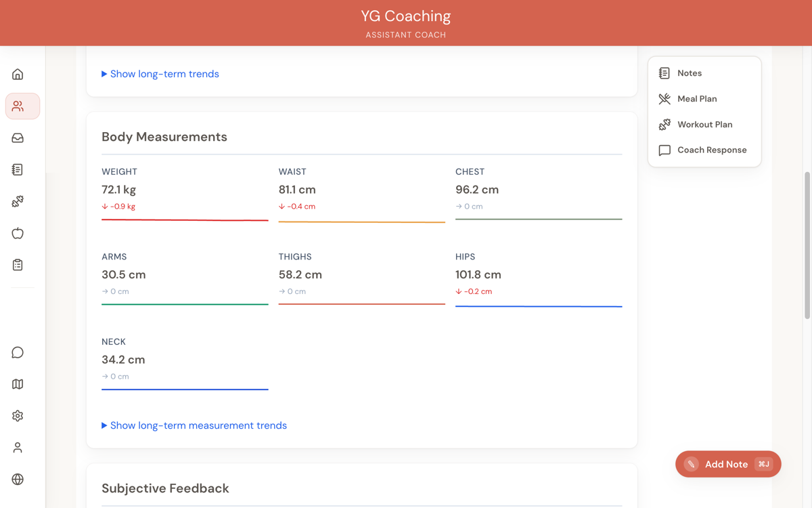Open the inbox tray icon
The height and width of the screenshot is (508, 812).
[18, 138]
